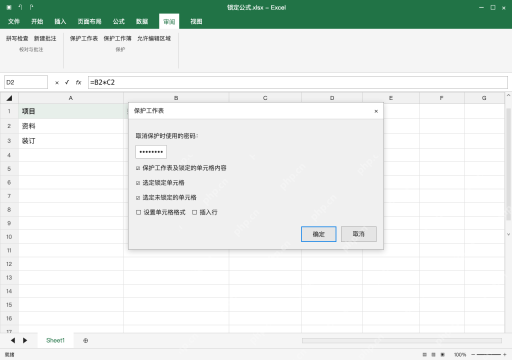Click 保护工作簿 ribbon button
Screen dimensions: 512x360
117,39
